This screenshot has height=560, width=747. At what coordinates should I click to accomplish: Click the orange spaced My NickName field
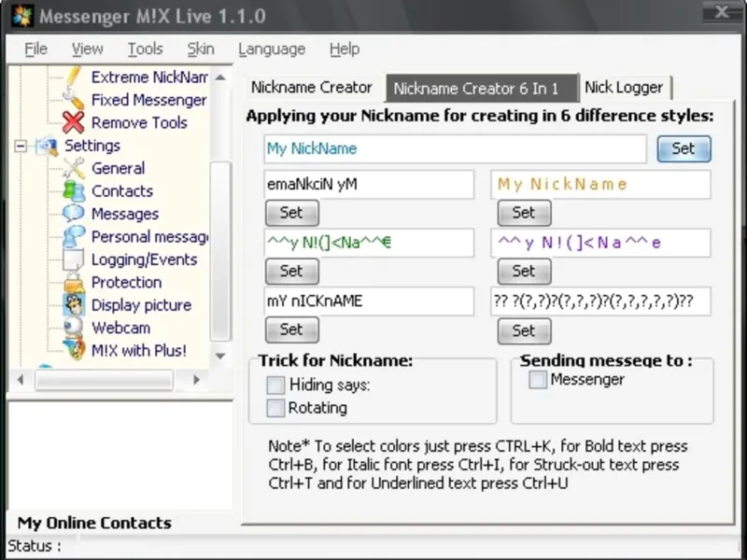(600, 184)
